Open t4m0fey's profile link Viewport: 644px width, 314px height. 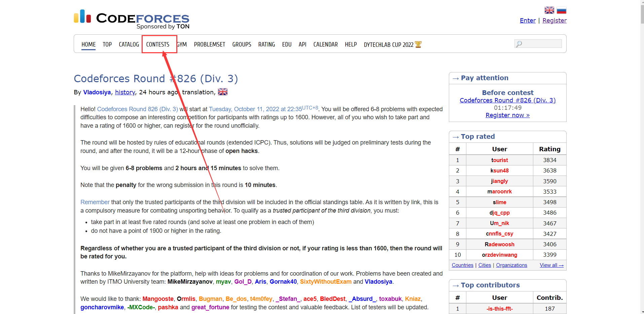pos(261,299)
